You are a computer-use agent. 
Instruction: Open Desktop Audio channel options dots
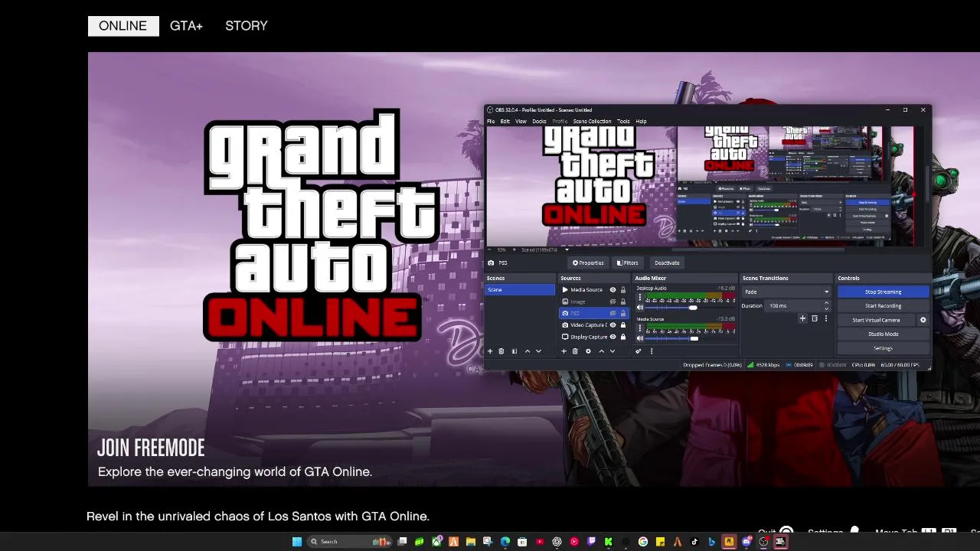(640, 298)
